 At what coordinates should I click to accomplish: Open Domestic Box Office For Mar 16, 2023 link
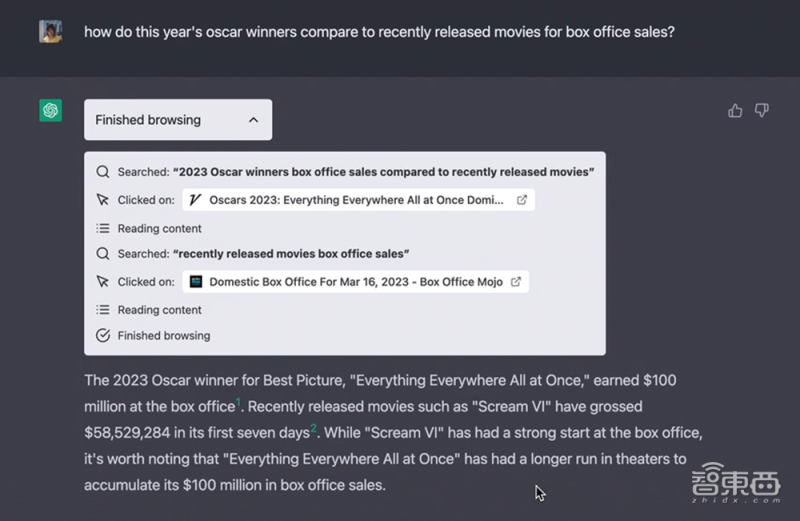[x=355, y=282]
